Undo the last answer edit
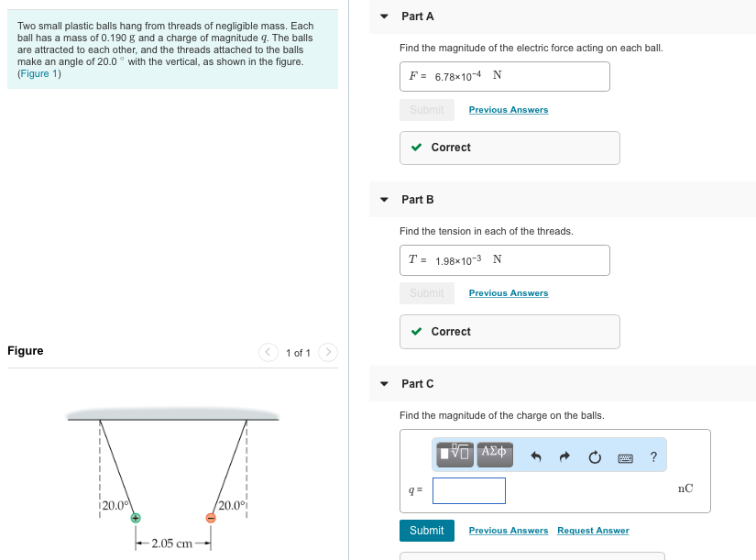756x560 pixels. [537, 456]
